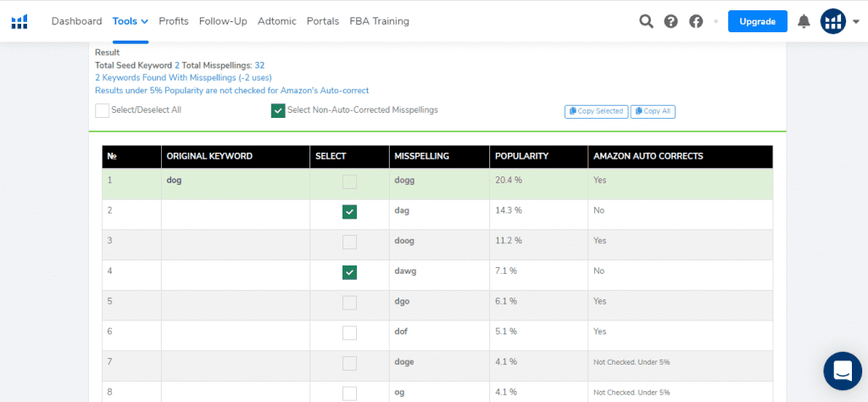Image resolution: width=868 pixels, height=402 pixels.
Task: Uncheck the checkbox for misspelling dag
Action: (x=349, y=211)
